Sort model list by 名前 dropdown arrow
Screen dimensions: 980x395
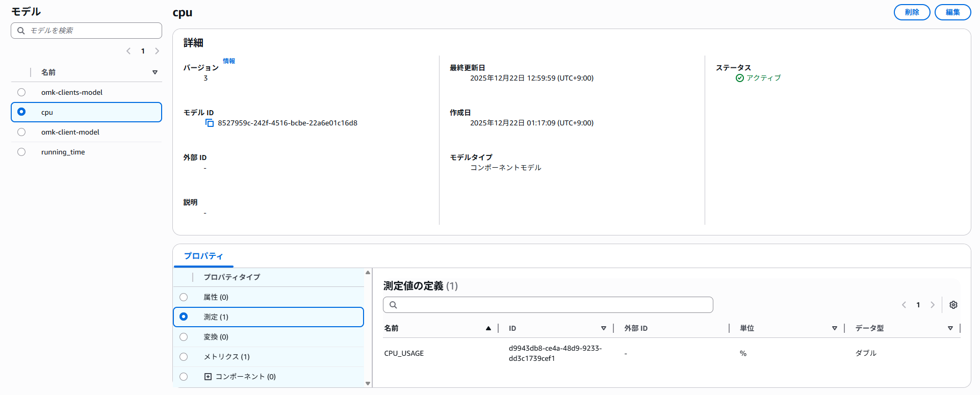click(155, 72)
